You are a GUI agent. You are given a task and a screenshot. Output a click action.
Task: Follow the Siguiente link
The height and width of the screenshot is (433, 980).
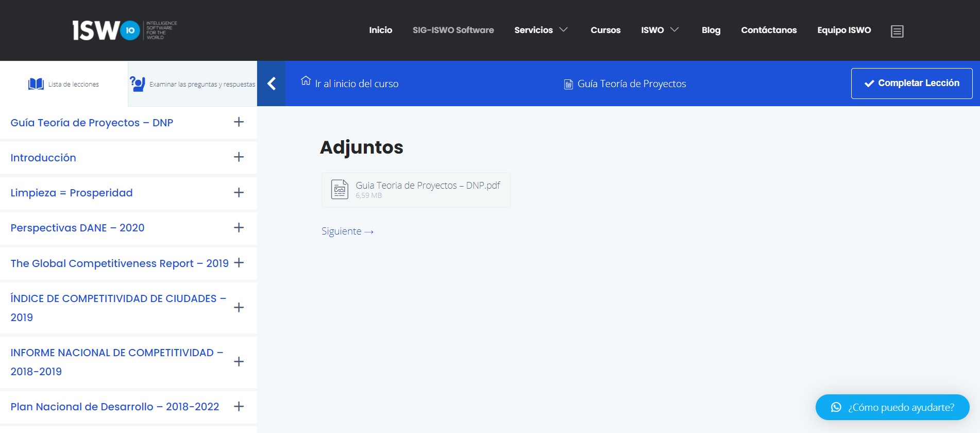347,231
